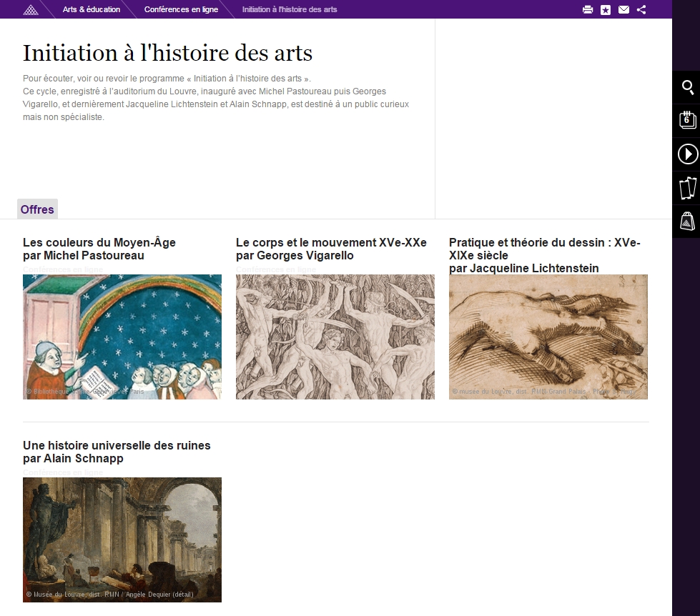Viewport: 700px width, 616px height.
Task: Select Initiation à l'histoire des arts breadcrumb
Action: click(290, 9)
